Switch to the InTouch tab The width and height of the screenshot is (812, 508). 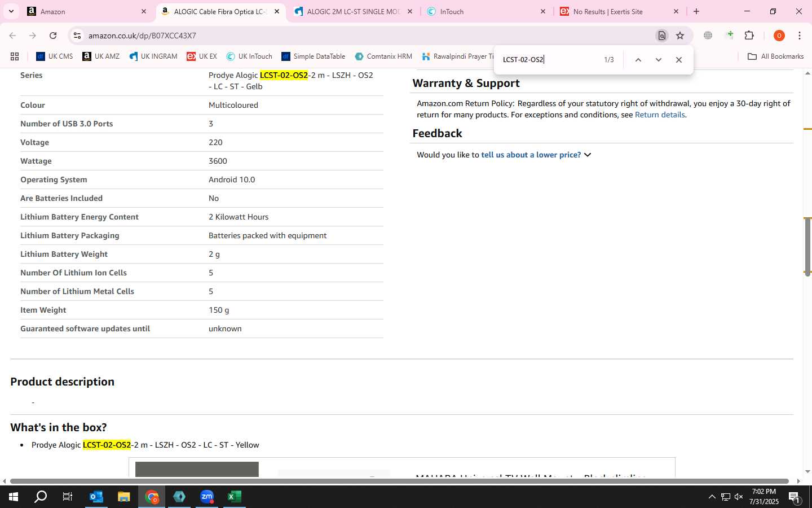pos(487,11)
